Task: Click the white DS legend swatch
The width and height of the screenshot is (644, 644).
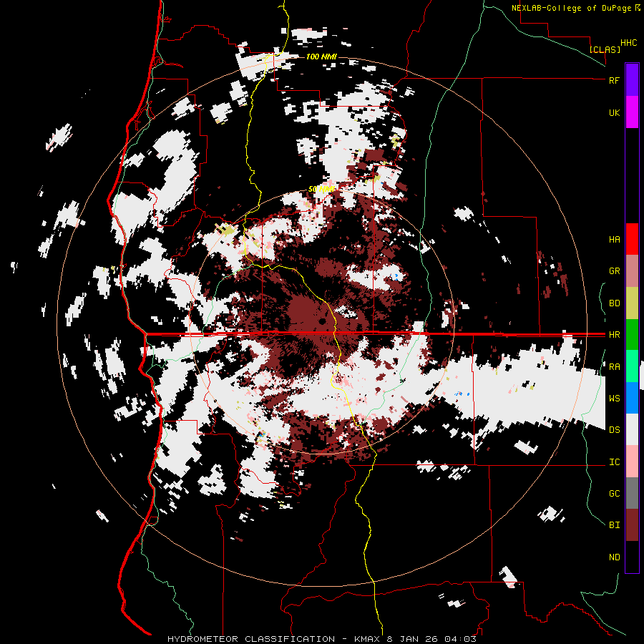Action: (x=632, y=429)
